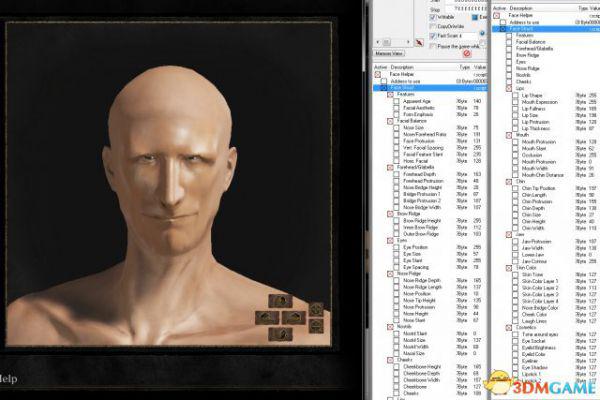Collapse the Lips group in right table

tap(509, 88)
